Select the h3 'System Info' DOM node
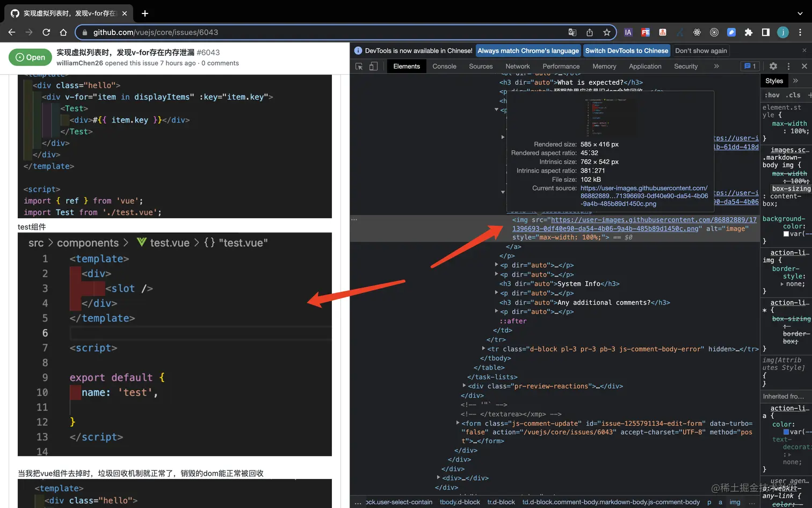The width and height of the screenshot is (812, 508). tap(560, 283)
